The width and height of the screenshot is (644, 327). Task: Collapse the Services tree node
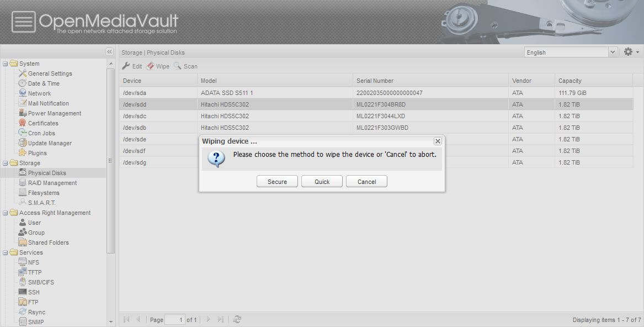pyautogui.click(x=6, y=252)
